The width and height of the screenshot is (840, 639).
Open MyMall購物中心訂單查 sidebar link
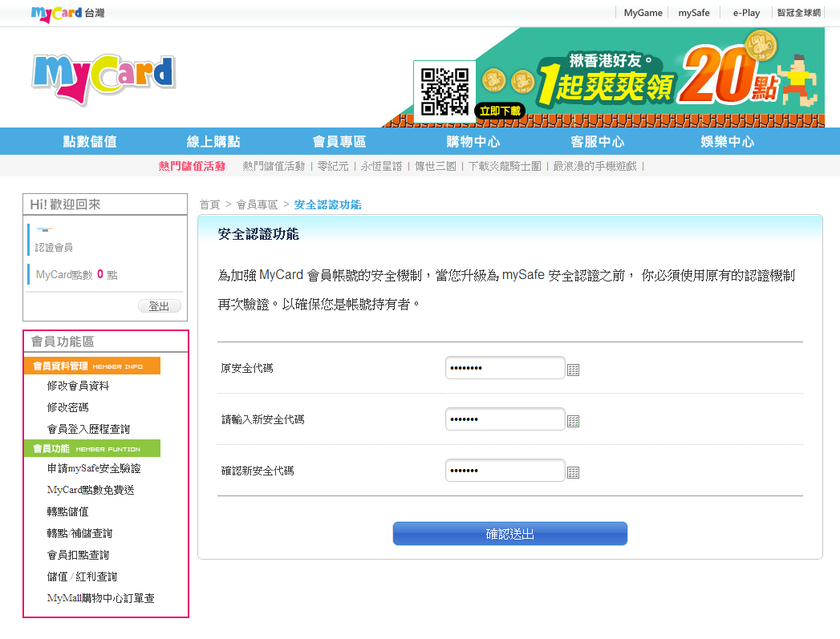click(101, 598)
